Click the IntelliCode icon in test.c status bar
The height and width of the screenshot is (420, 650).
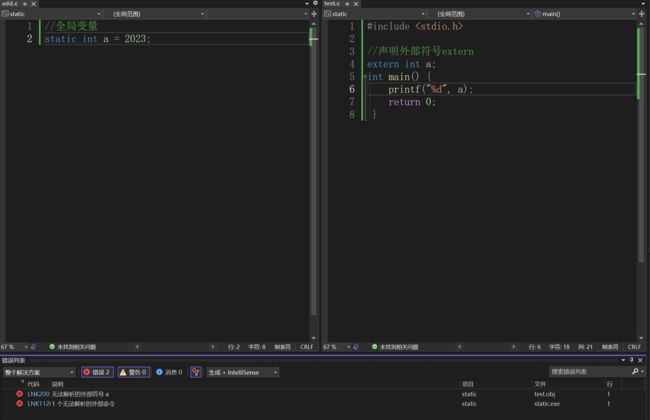coord(356,347)
